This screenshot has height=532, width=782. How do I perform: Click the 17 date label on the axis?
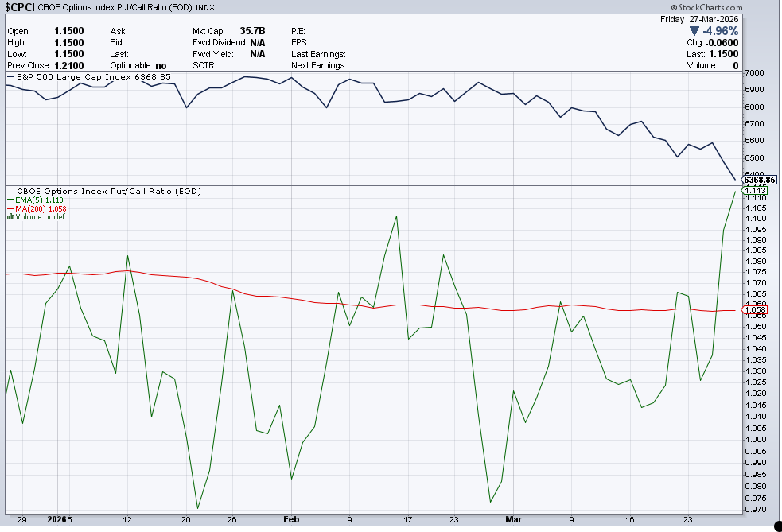pyautogui.click(x=408, y=519)
